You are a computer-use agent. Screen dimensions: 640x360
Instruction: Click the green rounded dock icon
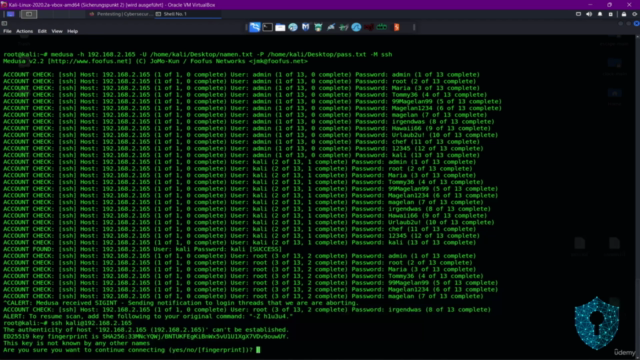coord(382,27)
